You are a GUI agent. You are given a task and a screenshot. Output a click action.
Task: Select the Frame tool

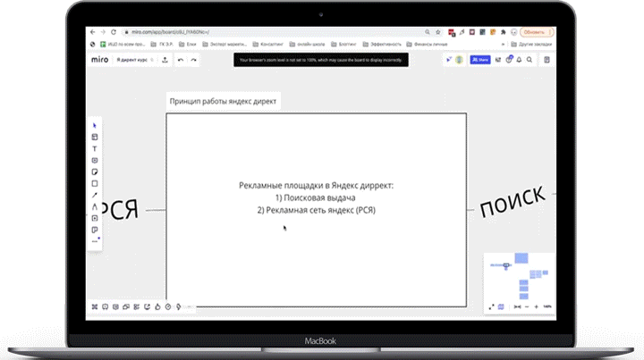pos(95,218)
